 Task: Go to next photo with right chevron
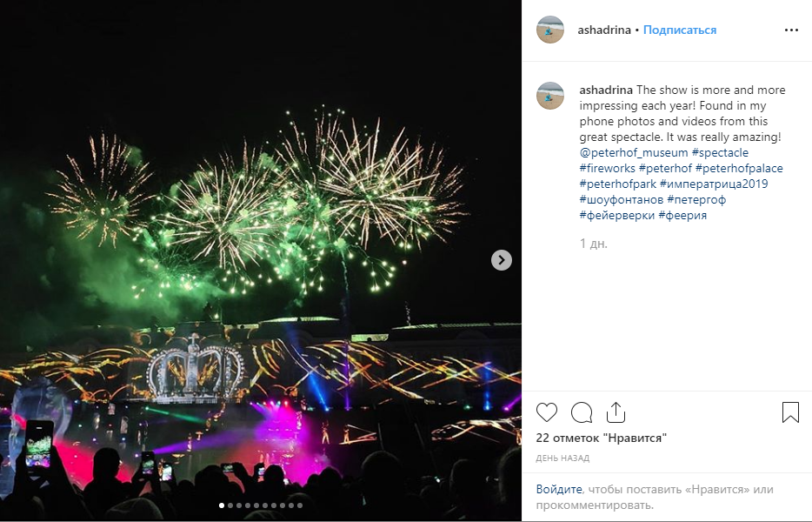[x=502, y=260]
